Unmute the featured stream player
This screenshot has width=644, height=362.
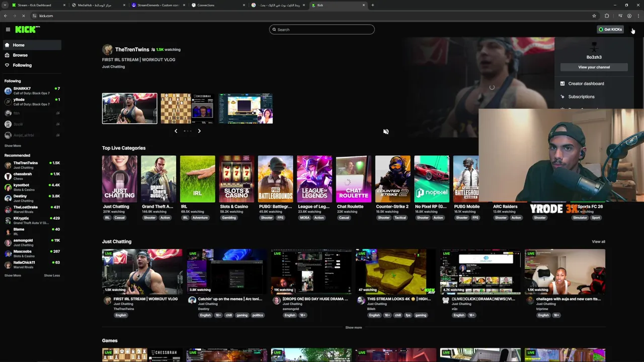pyautogui.click(x=386, y=132)
